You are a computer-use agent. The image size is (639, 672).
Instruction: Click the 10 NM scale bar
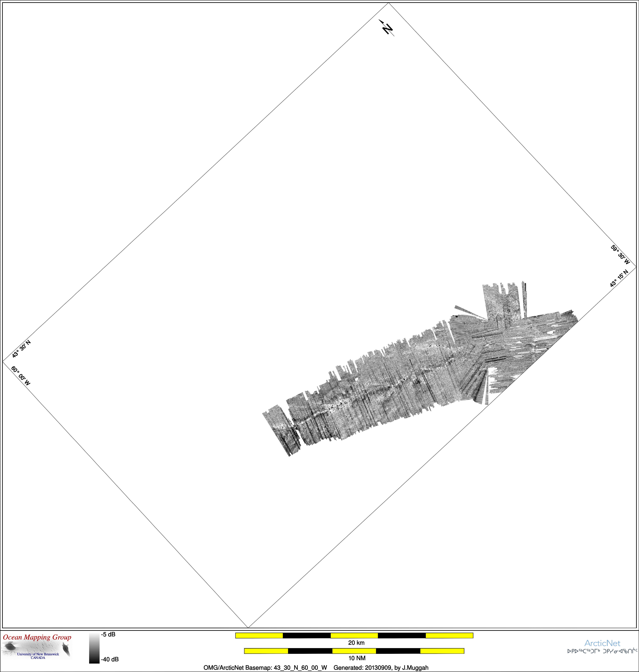[x=354, y=651]
